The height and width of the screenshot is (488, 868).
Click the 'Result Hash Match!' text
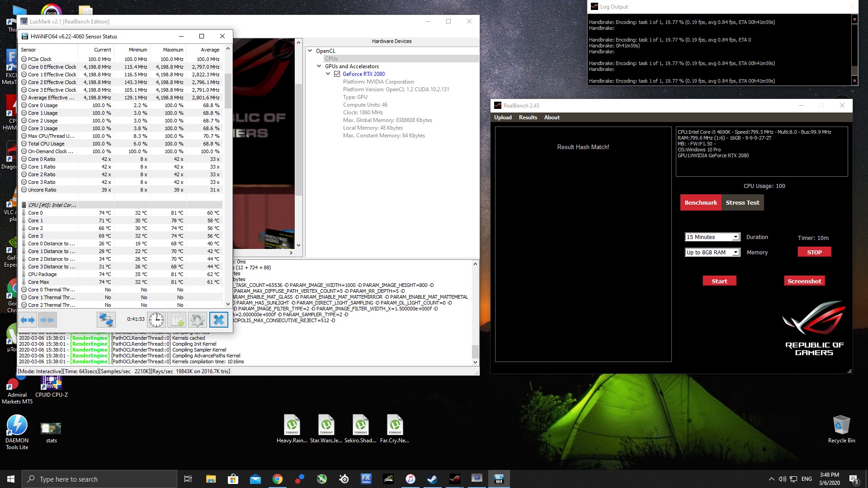click(583, 147)
